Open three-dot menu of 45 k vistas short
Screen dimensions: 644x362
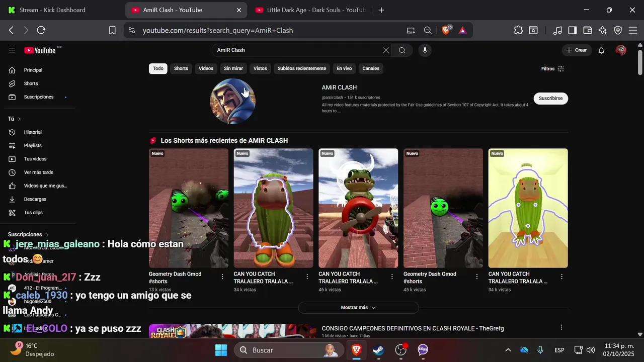coord(477,277)
